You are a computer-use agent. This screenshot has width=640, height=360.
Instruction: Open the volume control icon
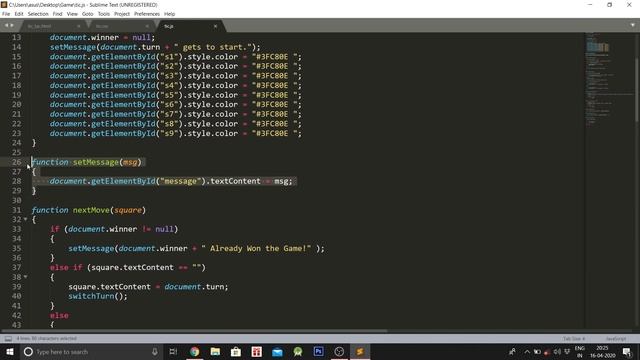557,351
